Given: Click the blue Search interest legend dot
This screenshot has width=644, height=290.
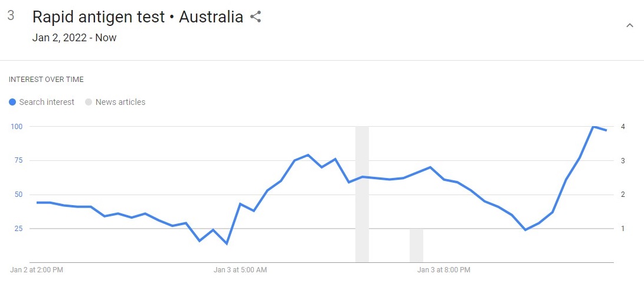Looking at the screenshot, I should (12, 102).
